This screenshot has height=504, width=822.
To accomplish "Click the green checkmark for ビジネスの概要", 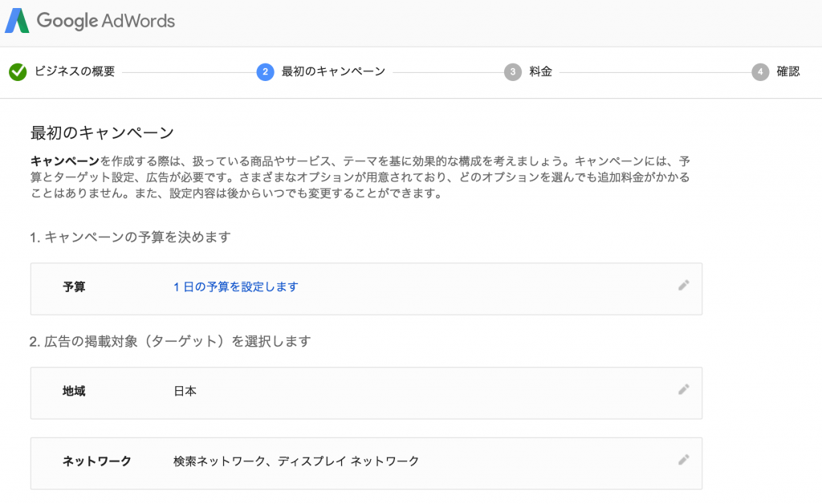I will coord(18,71).
